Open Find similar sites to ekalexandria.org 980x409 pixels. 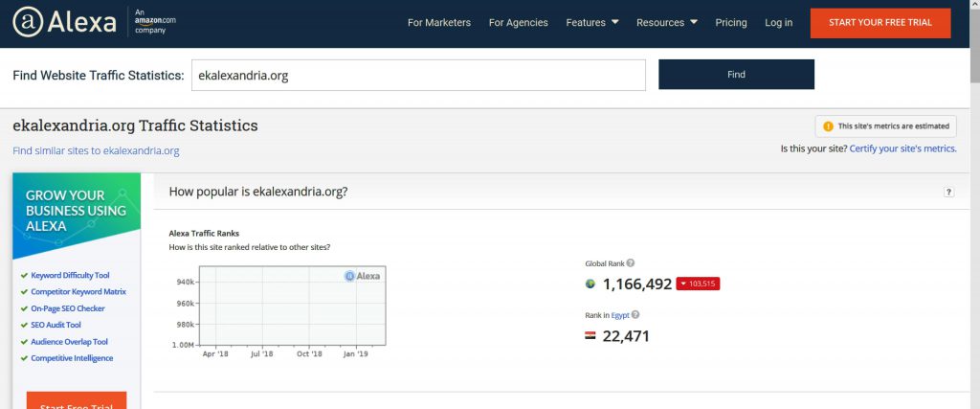(x=96, y=151)
